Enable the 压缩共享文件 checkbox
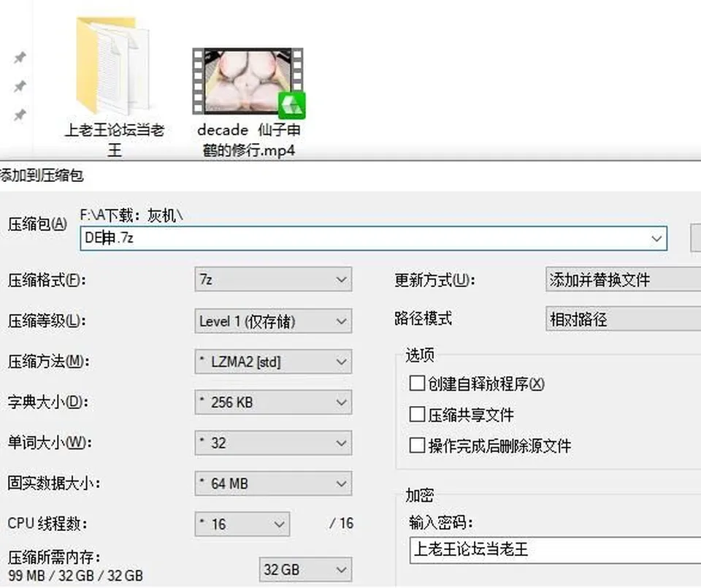 tap(417, 414)
